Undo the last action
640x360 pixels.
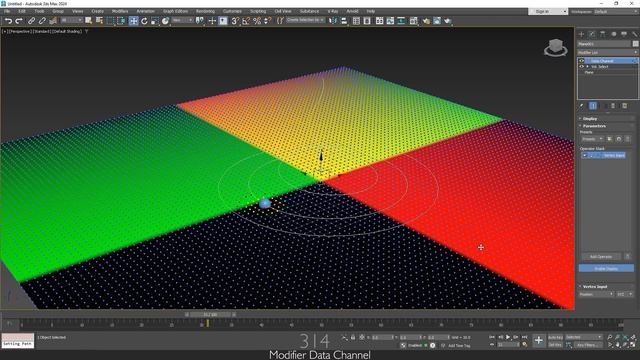point(8,21)
